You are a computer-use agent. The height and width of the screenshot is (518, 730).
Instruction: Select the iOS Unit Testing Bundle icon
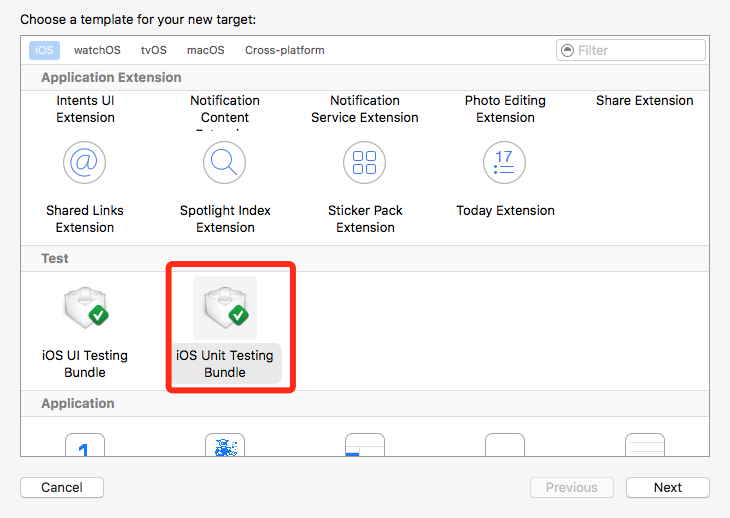(225, 308)
